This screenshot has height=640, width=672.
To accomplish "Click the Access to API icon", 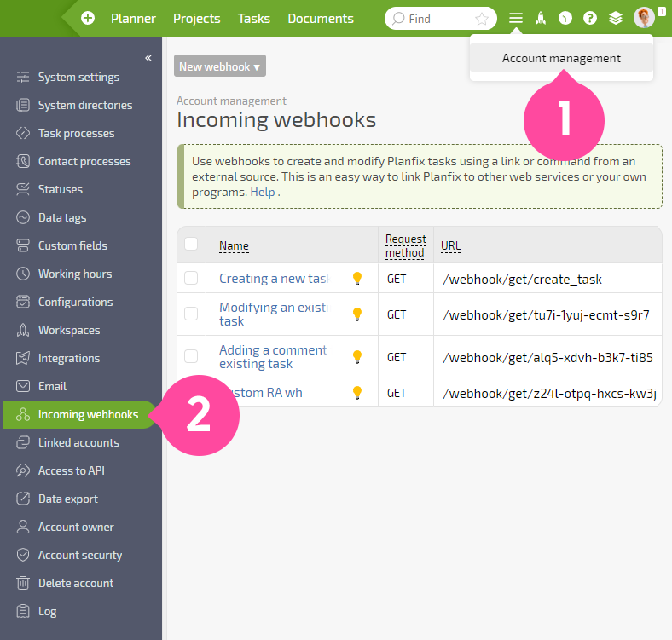I will pyautogui.click(x=23, y=470).
